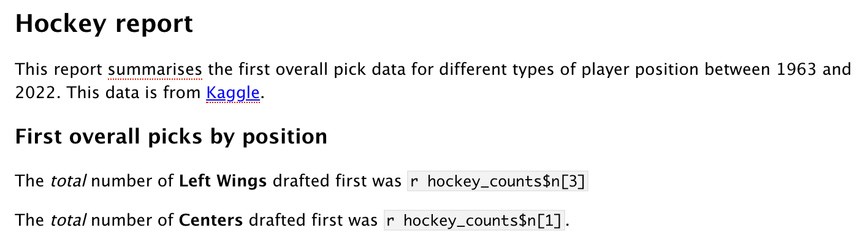Screen dimensions: 868x249
Task: Click the word Hockey in the title
Action: 61,25
